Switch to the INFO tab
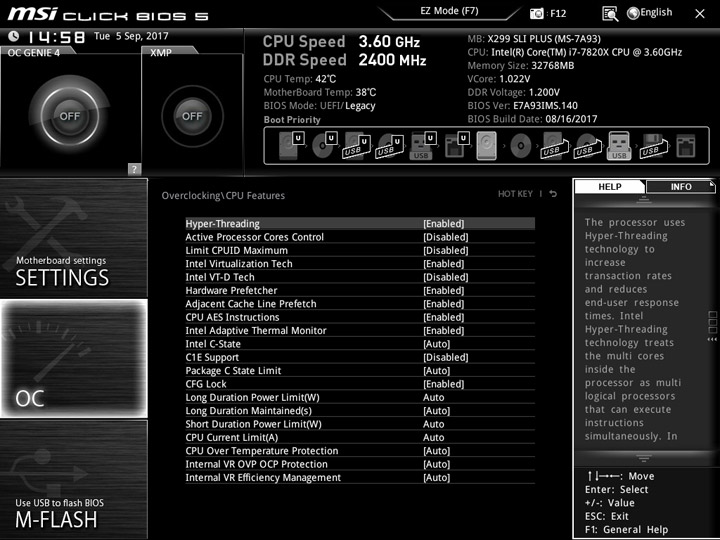 [x=681, y=186]
